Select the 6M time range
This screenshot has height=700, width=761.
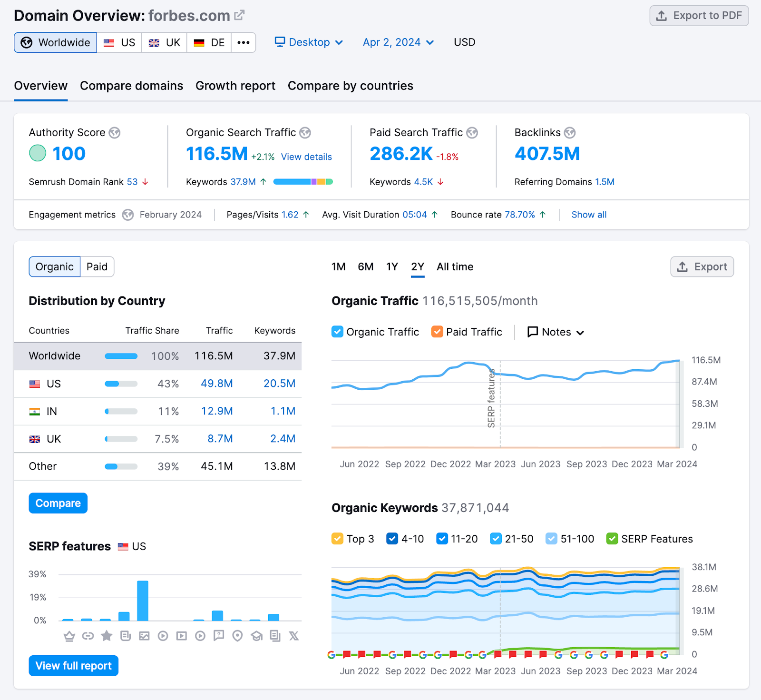(366, 267)
